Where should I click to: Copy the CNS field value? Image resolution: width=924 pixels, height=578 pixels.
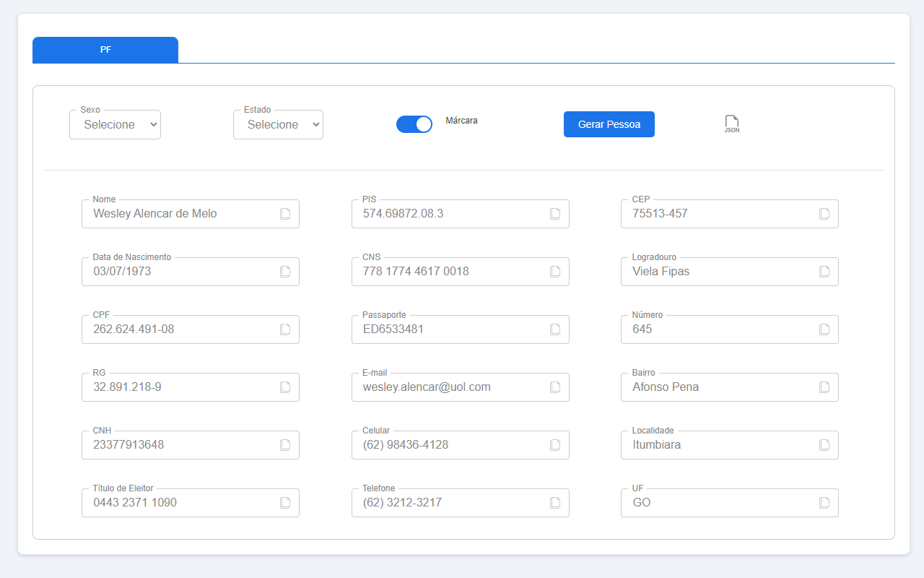(555, 272)
